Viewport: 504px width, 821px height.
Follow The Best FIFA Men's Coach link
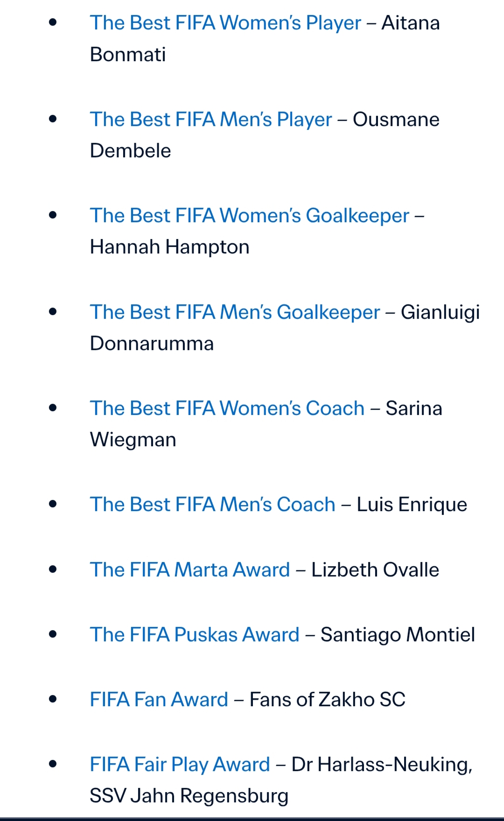click(212, 505)
